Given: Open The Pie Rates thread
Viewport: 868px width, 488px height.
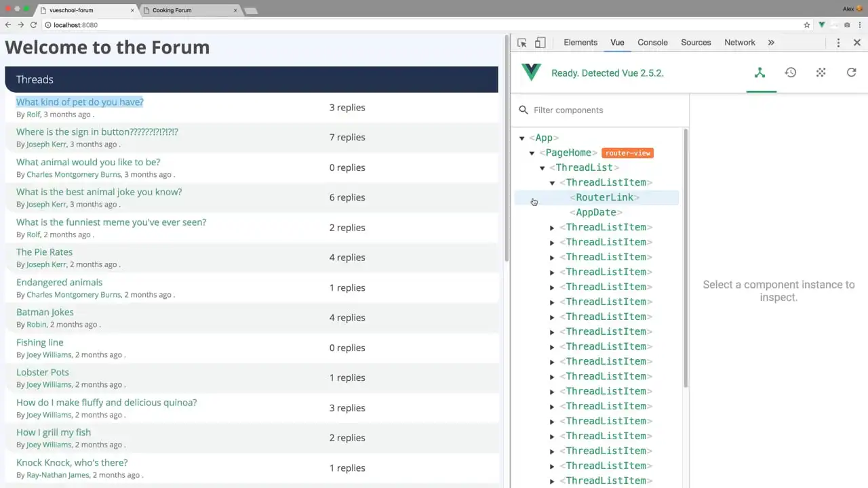Looking at the screenshot, I should [44, 251].
